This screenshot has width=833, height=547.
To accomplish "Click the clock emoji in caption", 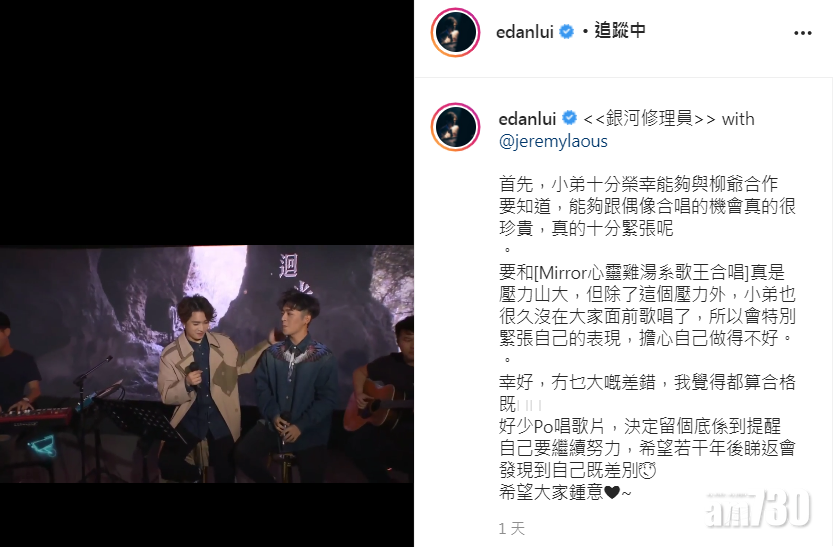I will pyautogui.click(x=648, y=471).
